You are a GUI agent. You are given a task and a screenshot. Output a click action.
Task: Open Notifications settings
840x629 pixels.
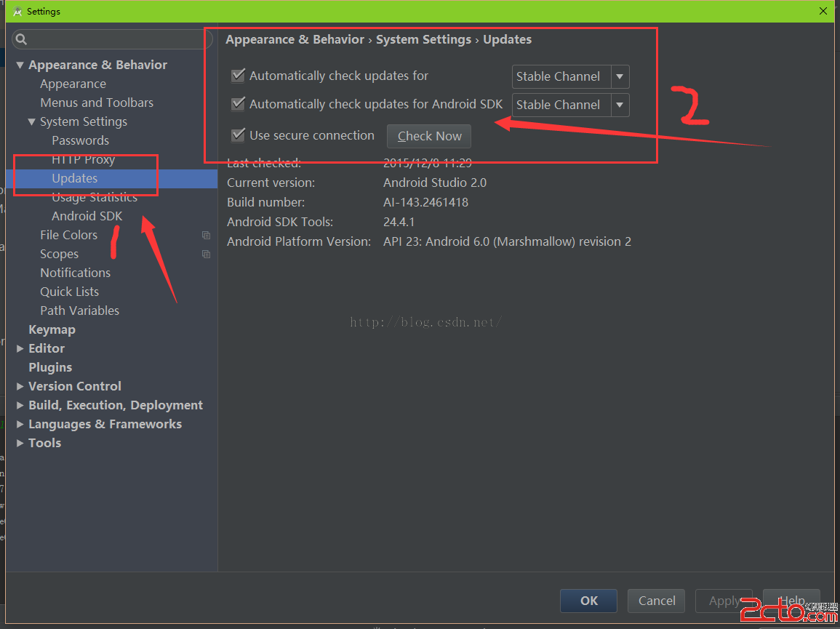[75, 273]
